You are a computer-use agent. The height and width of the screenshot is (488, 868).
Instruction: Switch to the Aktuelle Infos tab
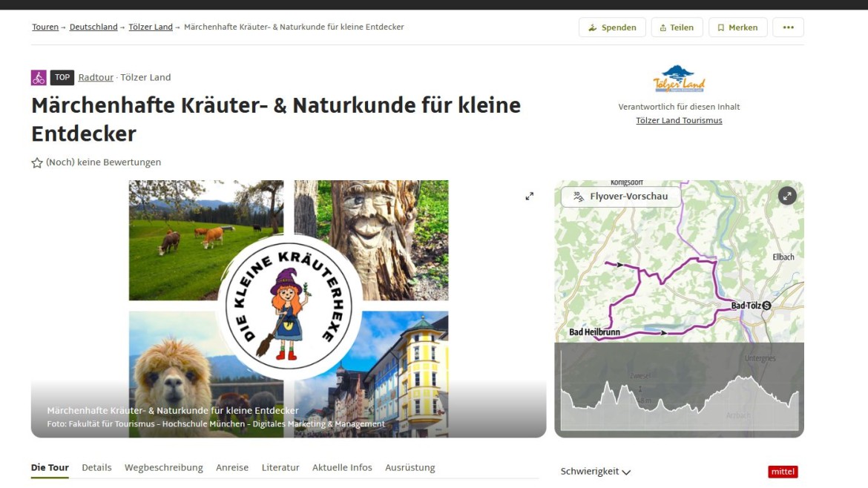tap(342, 467)
